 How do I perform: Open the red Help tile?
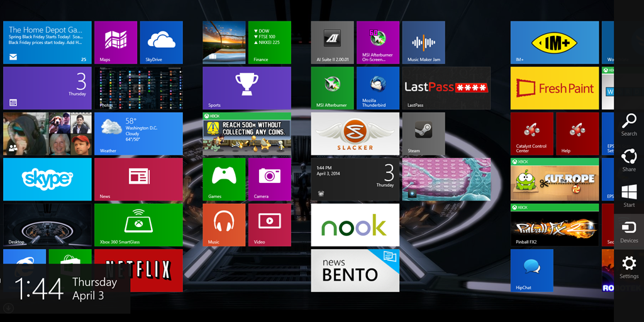577,134
